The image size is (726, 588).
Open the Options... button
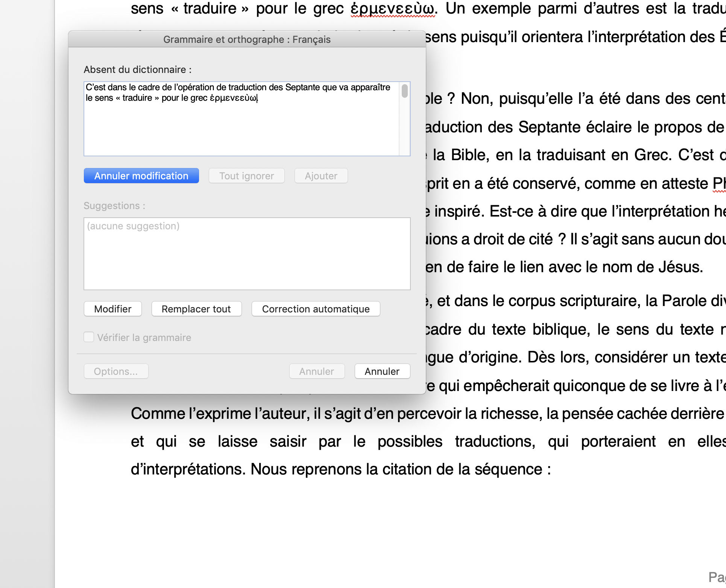point(116,371)
